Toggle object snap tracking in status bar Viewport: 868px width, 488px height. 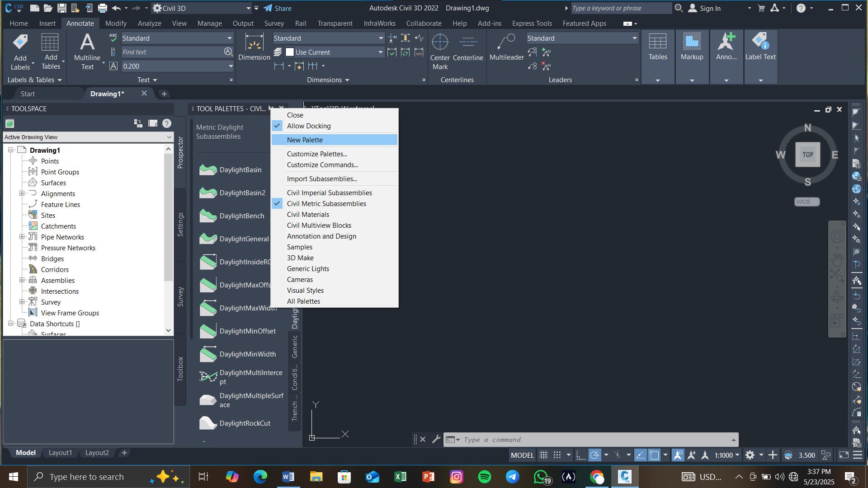click(640, 455)
